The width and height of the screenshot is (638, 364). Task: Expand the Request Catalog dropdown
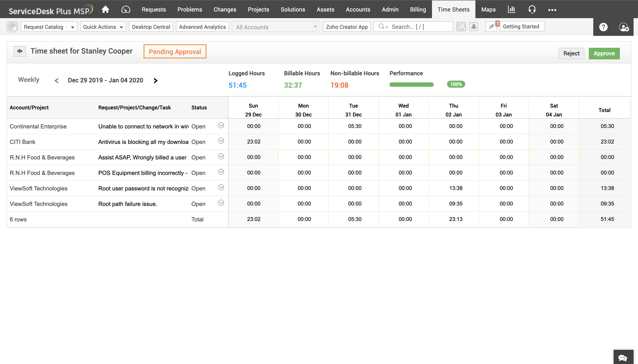[x=72, y=27]
